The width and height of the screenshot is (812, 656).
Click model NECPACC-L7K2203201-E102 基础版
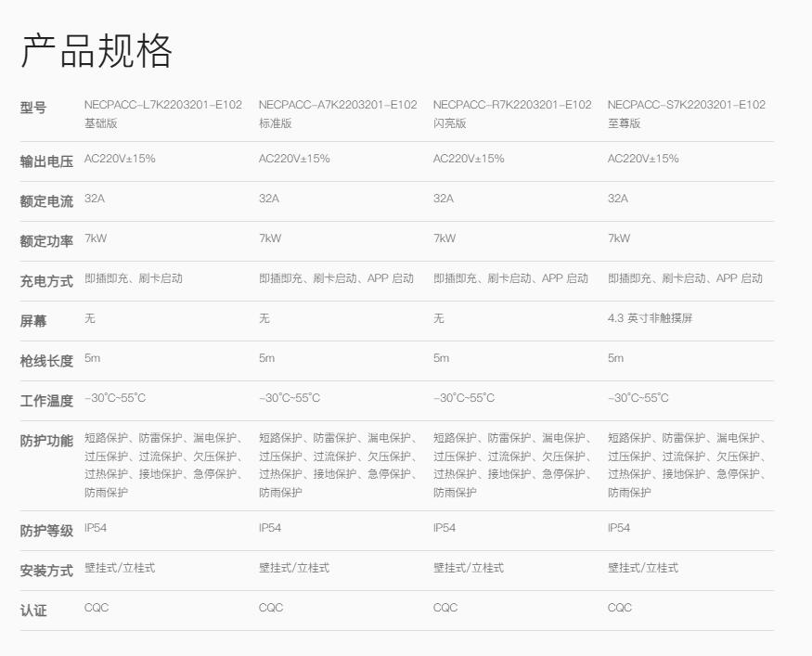pos(163,113)
